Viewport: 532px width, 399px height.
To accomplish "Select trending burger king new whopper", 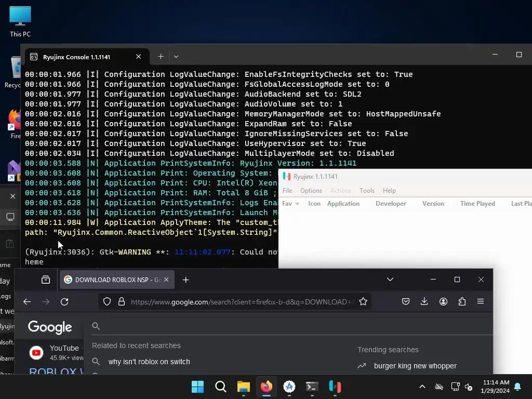I will (415, 366).
